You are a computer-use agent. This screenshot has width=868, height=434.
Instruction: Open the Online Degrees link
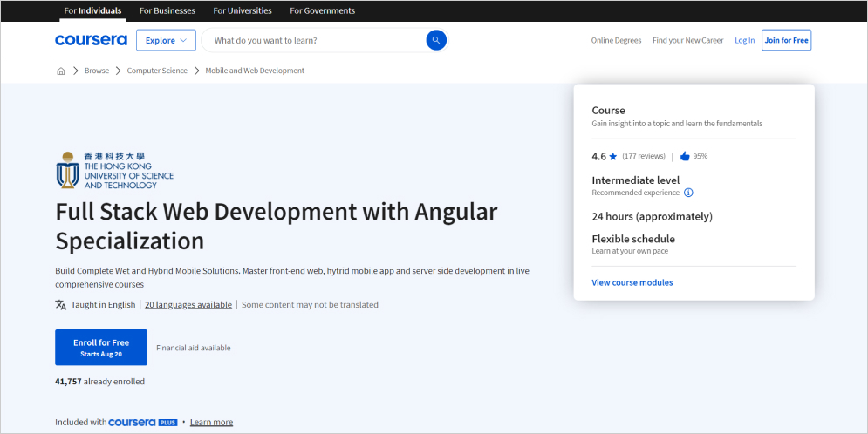616,40
